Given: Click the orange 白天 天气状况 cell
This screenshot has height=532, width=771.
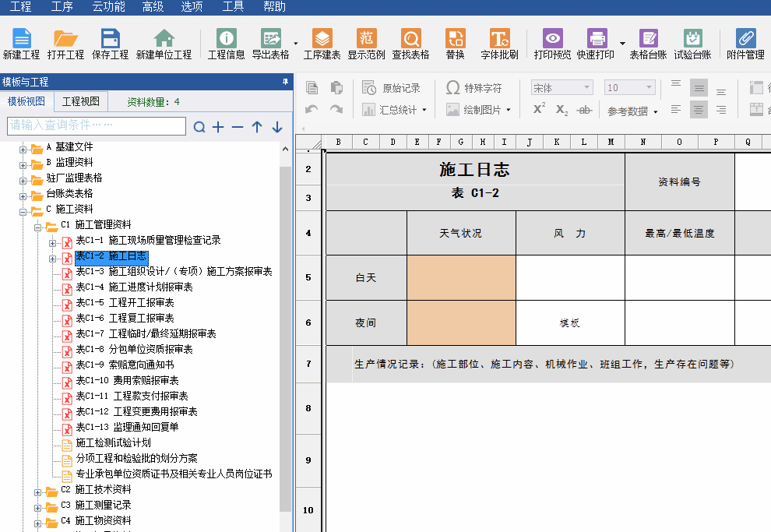Looking at the screenshot, I should (x=461, y=277).
